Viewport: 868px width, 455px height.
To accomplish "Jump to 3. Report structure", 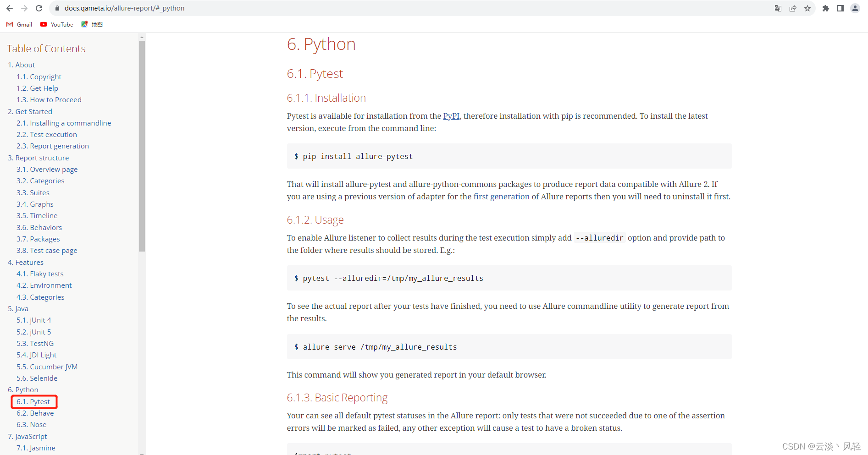I will (38, 158).
